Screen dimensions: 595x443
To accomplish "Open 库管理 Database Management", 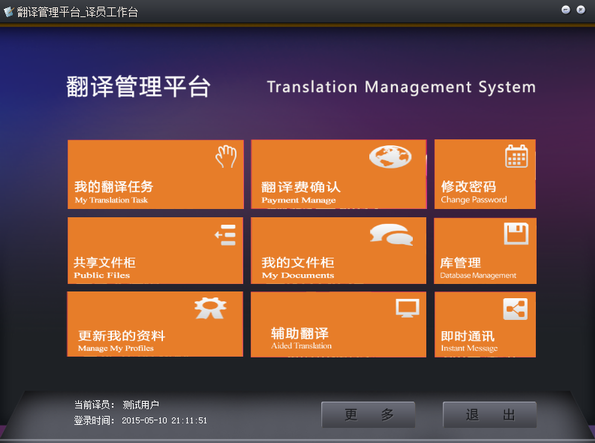I will tap(485, 251).
